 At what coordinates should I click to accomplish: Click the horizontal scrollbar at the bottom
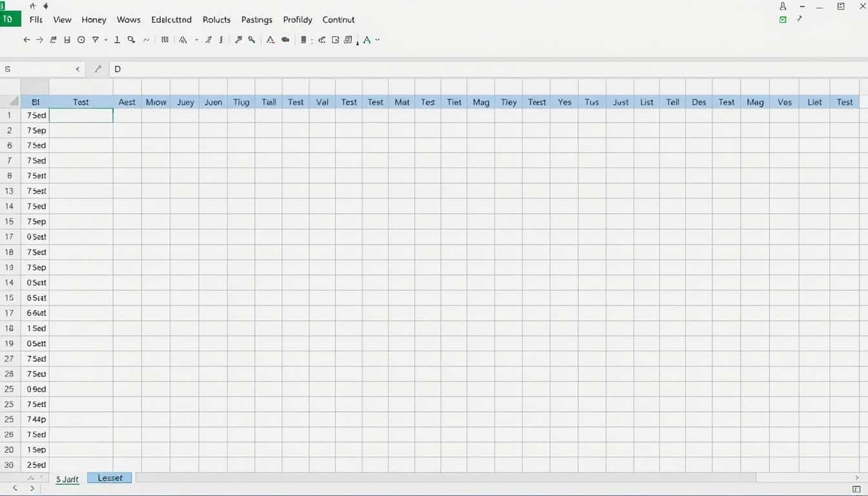pyautogui.click(x=446, y=478)
